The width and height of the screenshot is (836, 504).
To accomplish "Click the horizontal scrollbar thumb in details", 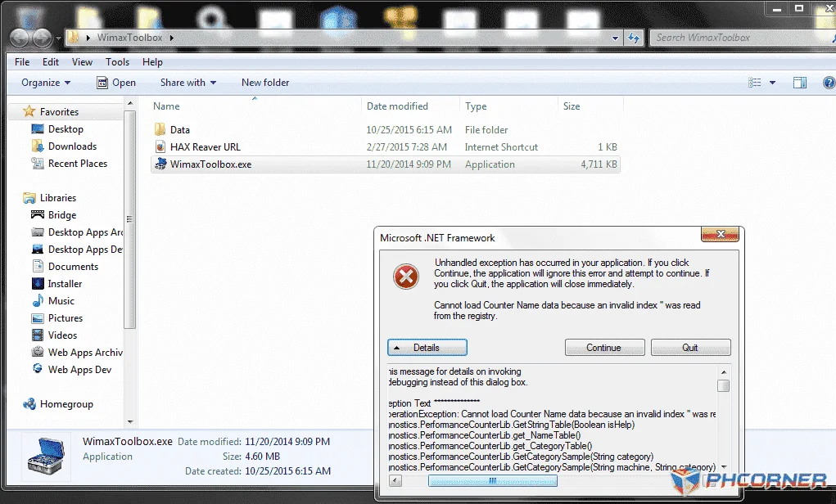I will pyautogui.click(x=493, y=481).
